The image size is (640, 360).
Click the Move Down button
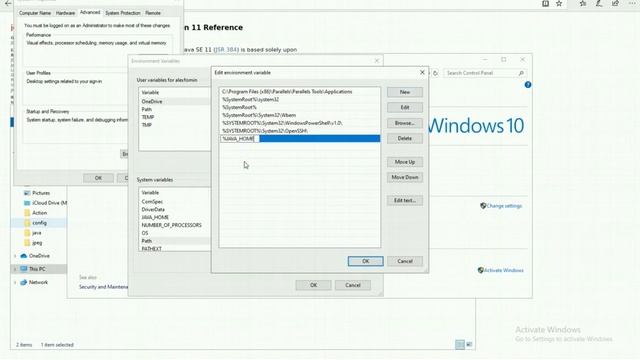(404, 178)
